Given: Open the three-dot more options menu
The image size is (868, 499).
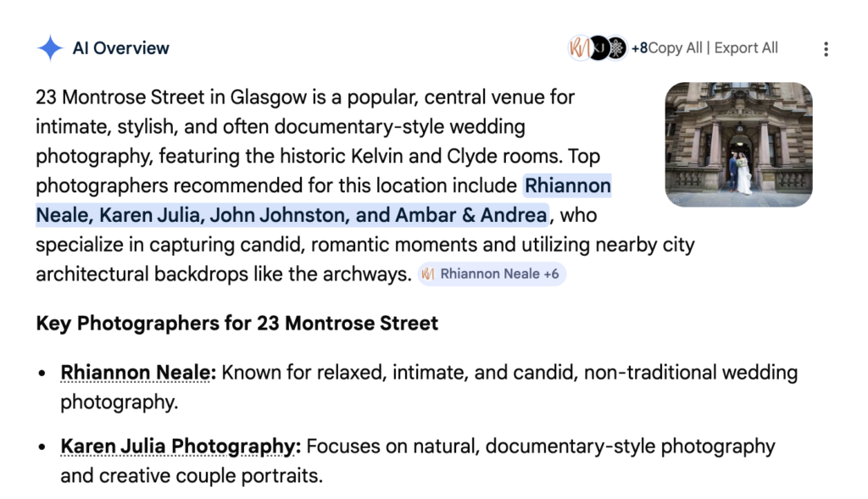Looking at the screenshot, I should [x=826, y=49].
